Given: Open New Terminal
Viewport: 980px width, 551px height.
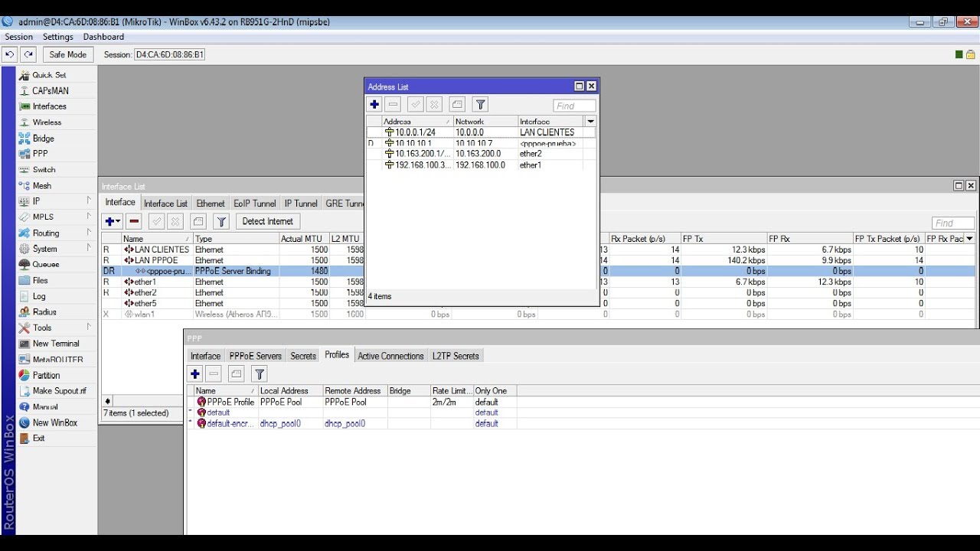Looking at the screenshot, I should point(55,344).
